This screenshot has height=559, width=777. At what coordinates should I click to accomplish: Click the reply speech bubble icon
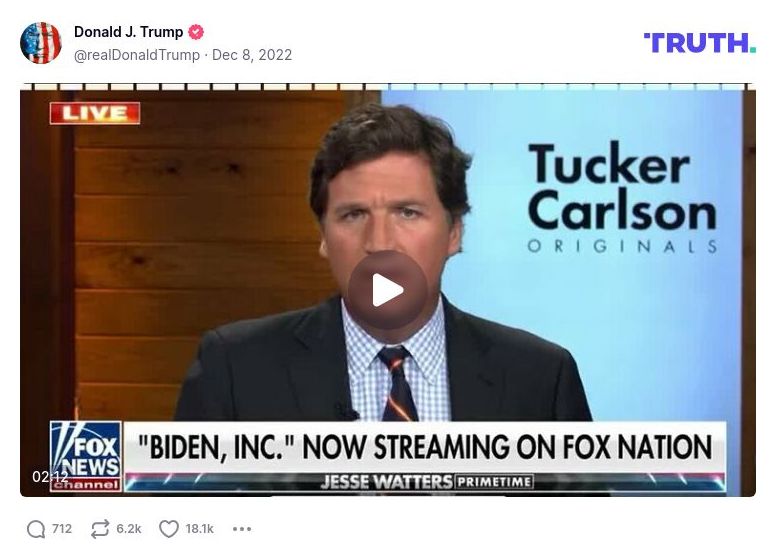tap(36, 529)
